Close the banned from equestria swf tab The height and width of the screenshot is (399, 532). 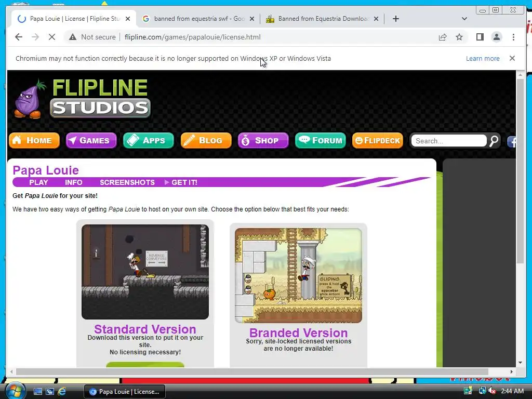pyautogui.click(x=252, y=19)
